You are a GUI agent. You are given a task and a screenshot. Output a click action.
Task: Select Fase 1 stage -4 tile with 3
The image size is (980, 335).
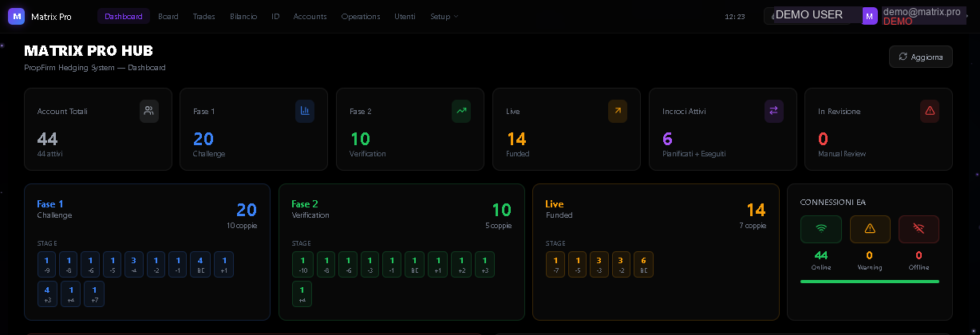(134, 265)
